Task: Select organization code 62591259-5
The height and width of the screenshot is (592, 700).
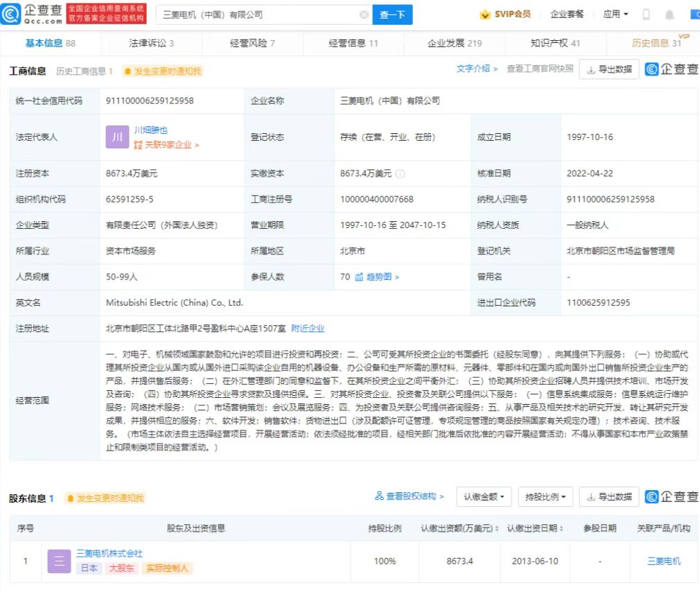Action: (130, 199)
